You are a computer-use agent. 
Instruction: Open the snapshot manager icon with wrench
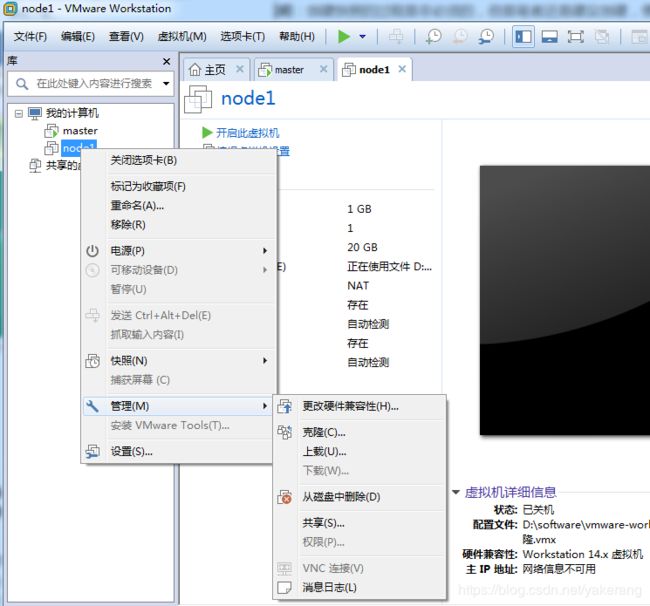[485, 36]
